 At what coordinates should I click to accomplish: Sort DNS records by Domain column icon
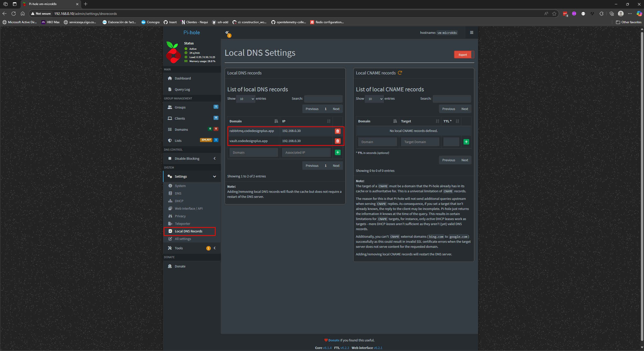276,121
